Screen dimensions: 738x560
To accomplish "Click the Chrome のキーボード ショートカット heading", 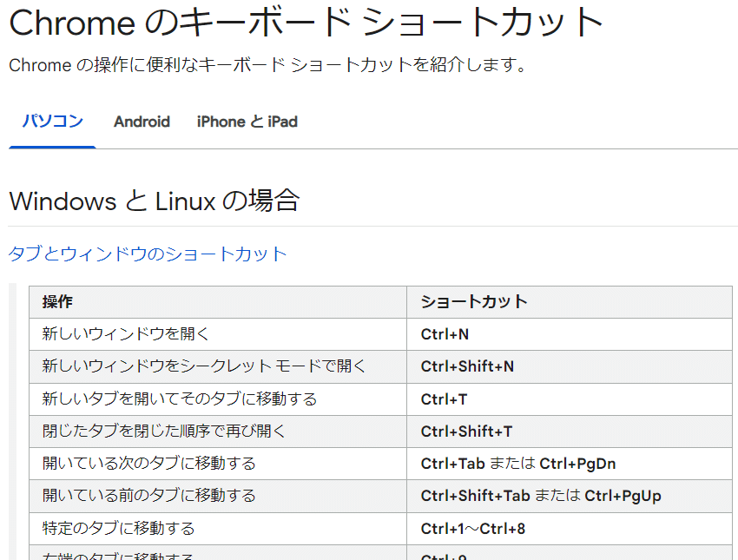I will (x=306, y=23).
